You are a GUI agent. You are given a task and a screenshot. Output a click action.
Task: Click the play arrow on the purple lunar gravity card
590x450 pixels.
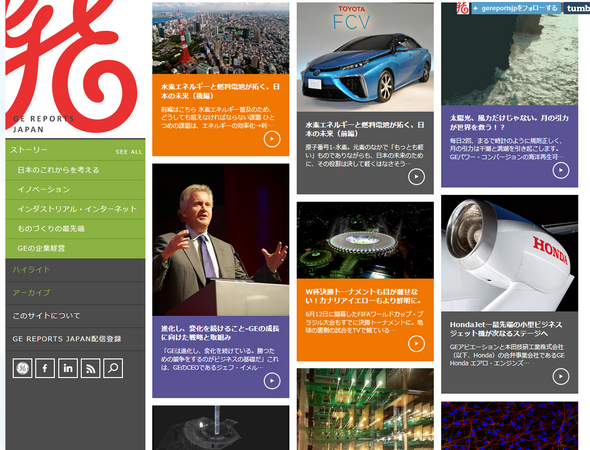click(561, 170)
